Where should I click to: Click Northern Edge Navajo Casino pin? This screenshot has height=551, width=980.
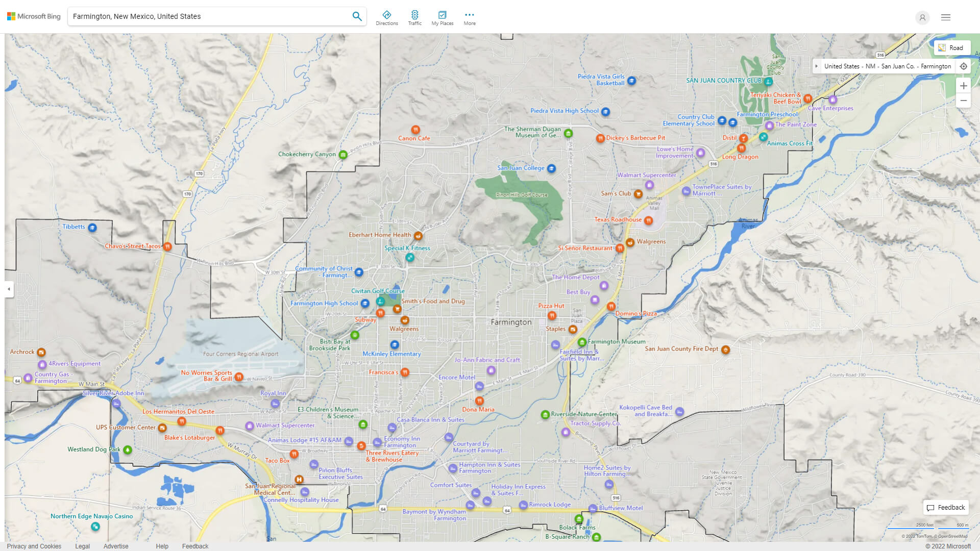[95, 526]
